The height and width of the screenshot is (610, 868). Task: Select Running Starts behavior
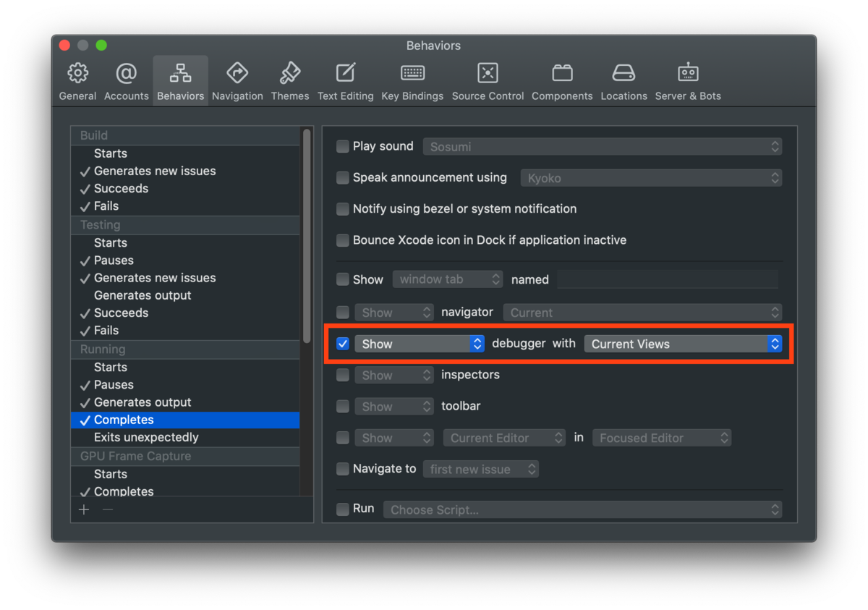click(185, 368)
